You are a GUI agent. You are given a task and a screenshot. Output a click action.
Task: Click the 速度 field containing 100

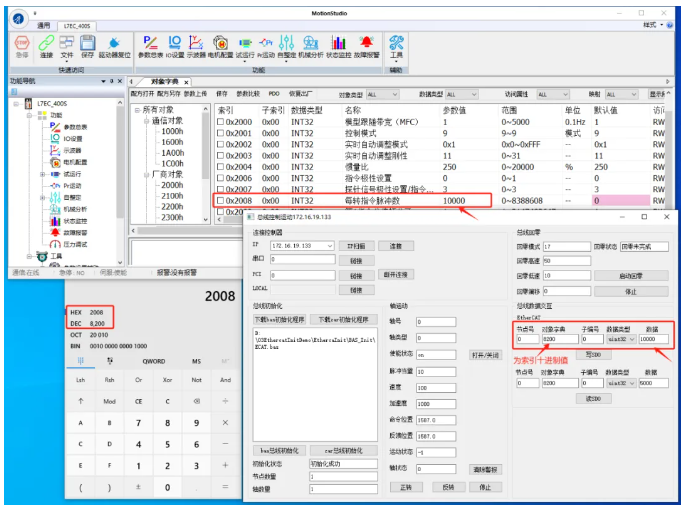pos(436,388)
